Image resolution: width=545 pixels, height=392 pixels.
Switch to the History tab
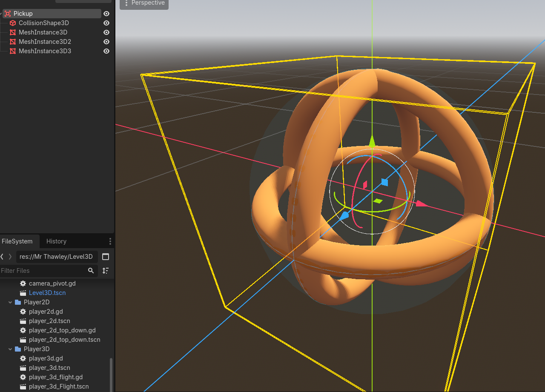56,241
